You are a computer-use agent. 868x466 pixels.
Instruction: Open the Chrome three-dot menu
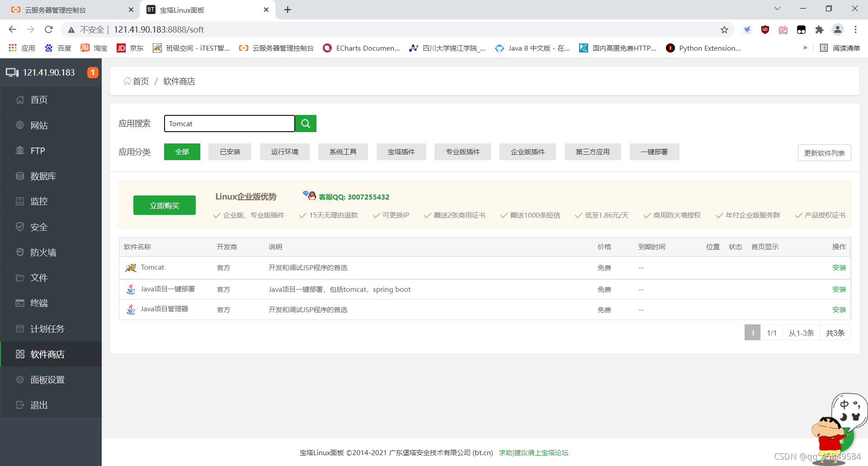[x=855, y=30]
